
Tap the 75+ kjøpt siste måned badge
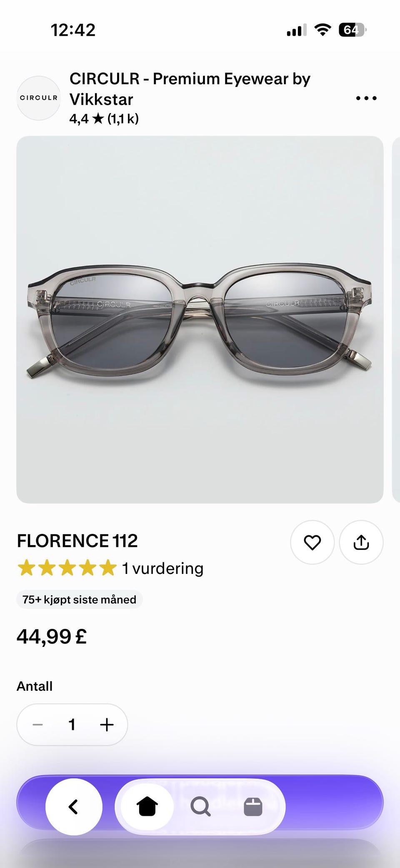[80, 599]
